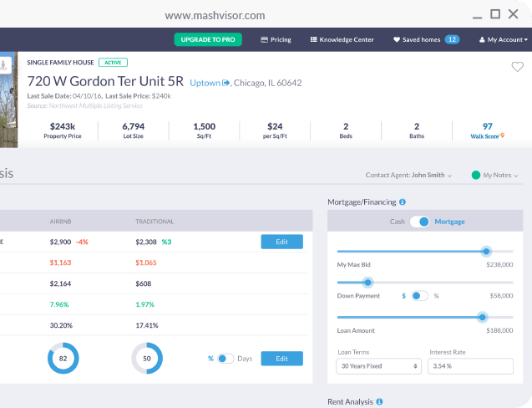Expand Contact Agent John Smith dropdown
532x408 pixels.
(408, 176)
